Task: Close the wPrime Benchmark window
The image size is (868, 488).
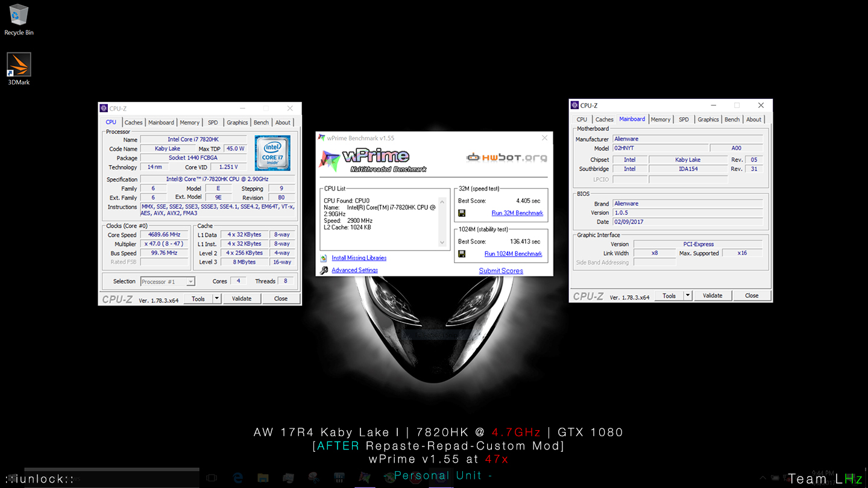Action: pyautogui.click(x=544, y=138)
